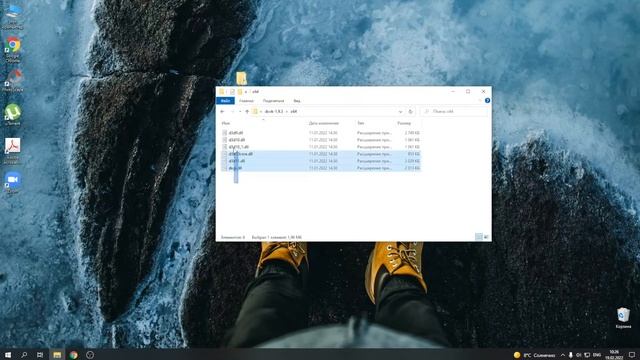The image size is (640, 360).
Task: Expand the address bar history dropdown
Action: point(400,111)
